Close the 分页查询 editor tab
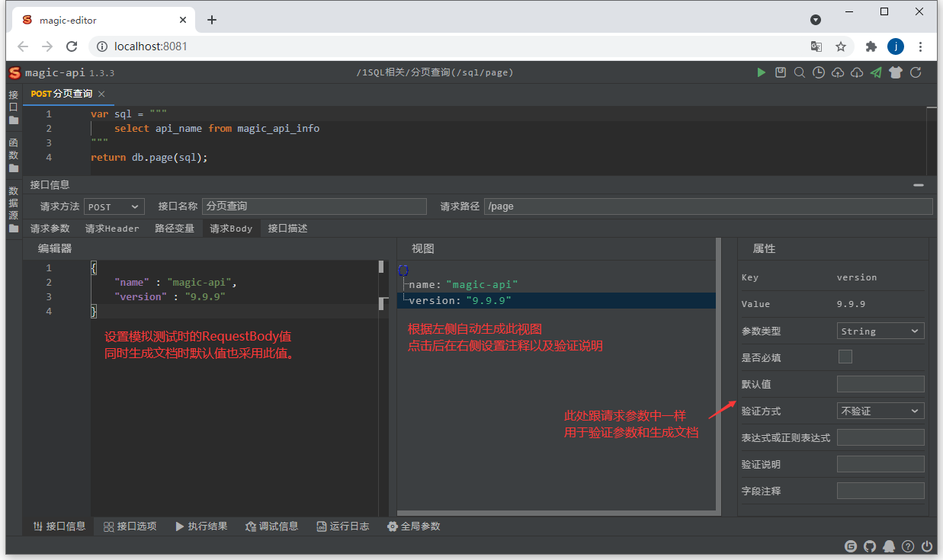Screen dimensions: 943x560 coord(101,94)
